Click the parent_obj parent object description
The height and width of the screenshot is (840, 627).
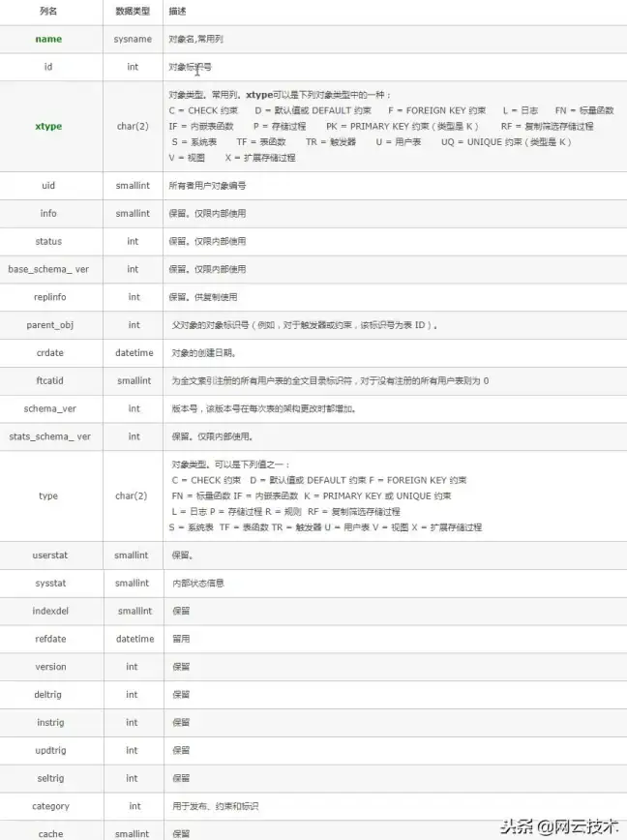304,325
